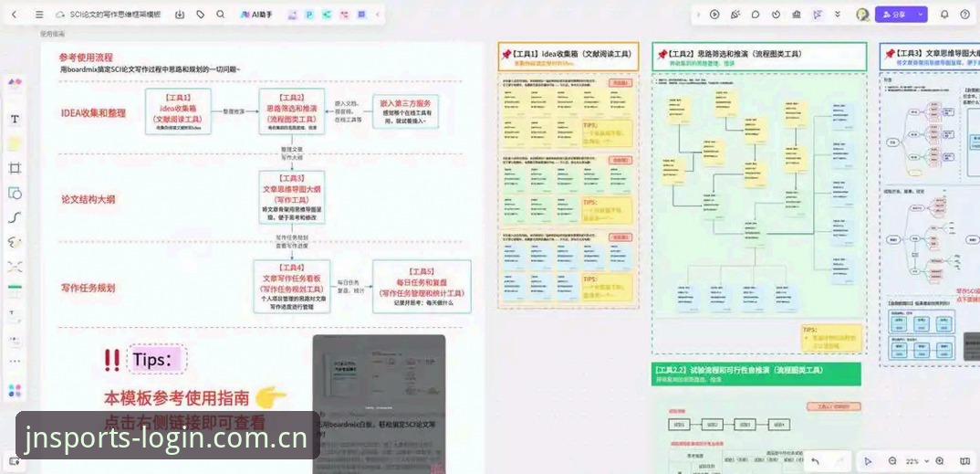Select the Frame tool

(x=15, y=167)
